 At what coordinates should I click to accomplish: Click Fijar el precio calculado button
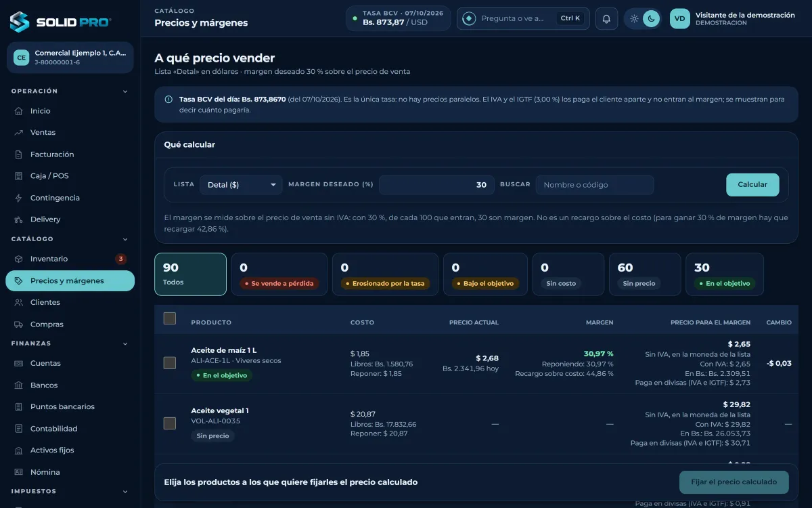tap(734, 482)
